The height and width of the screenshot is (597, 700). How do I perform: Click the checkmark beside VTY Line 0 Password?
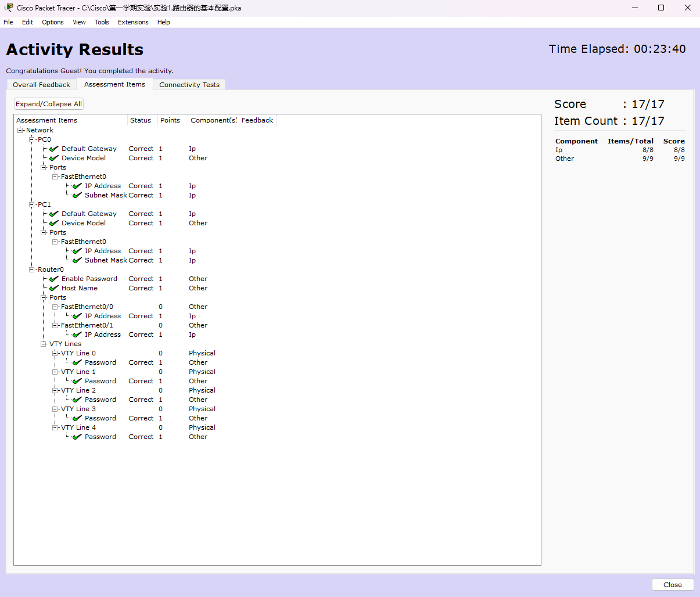click(77, 362)
